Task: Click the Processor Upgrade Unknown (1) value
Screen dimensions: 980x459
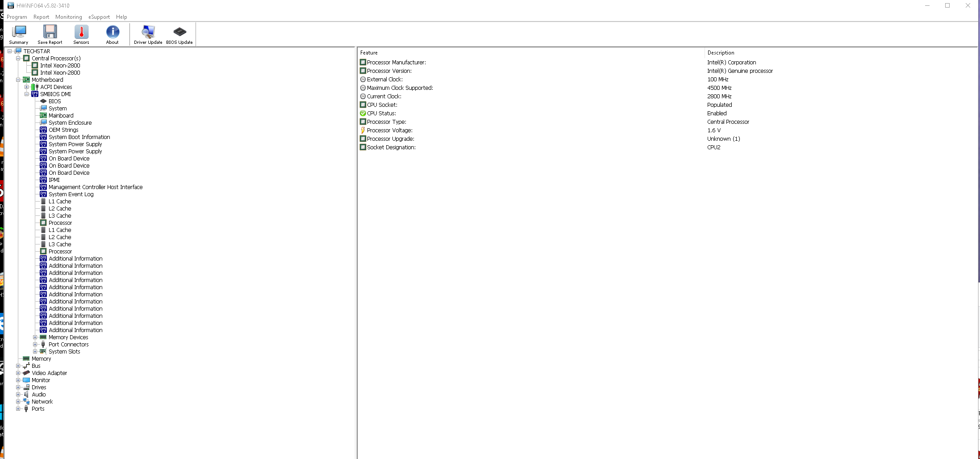Action: 723,139
